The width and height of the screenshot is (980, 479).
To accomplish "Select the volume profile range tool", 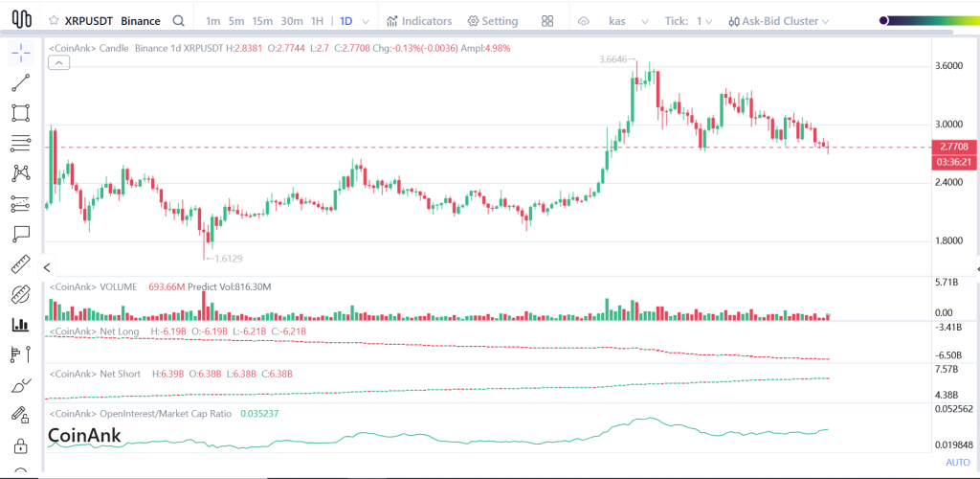I will (x=21, y=354).
